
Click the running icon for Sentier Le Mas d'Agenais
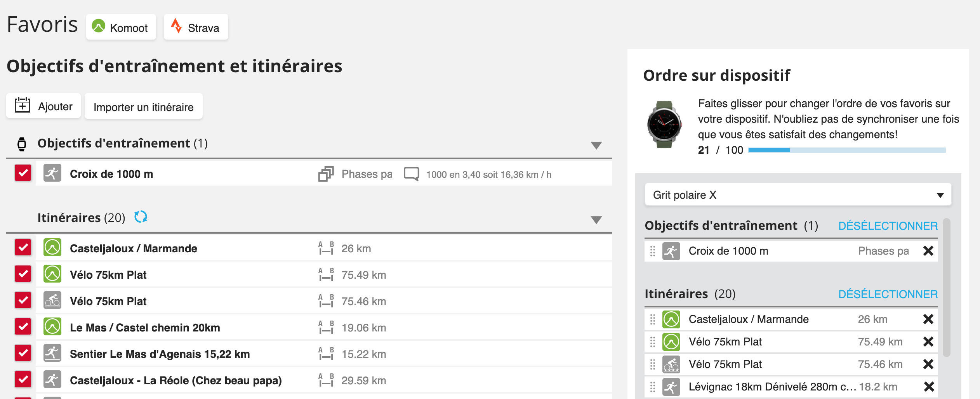pos(52,354)
